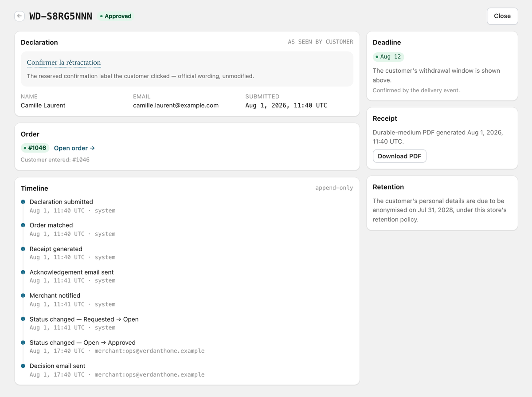Image resolution: width=532 pixels, height=397 pixels.
Task: Click the Declaration section heading
Action: [39, 43]
